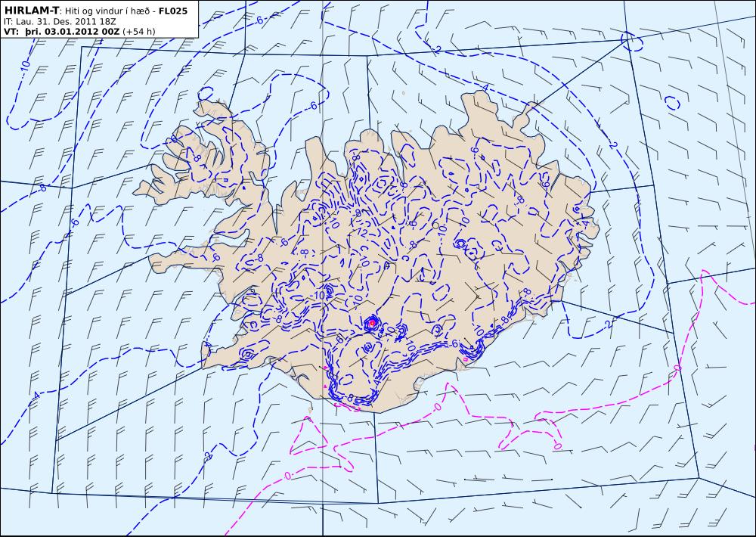Screen dimensions: 756x537
Task: Select the 'Hiti og vindur í hæð' caption
Action: pyautogui.click(x=108, y=11)
